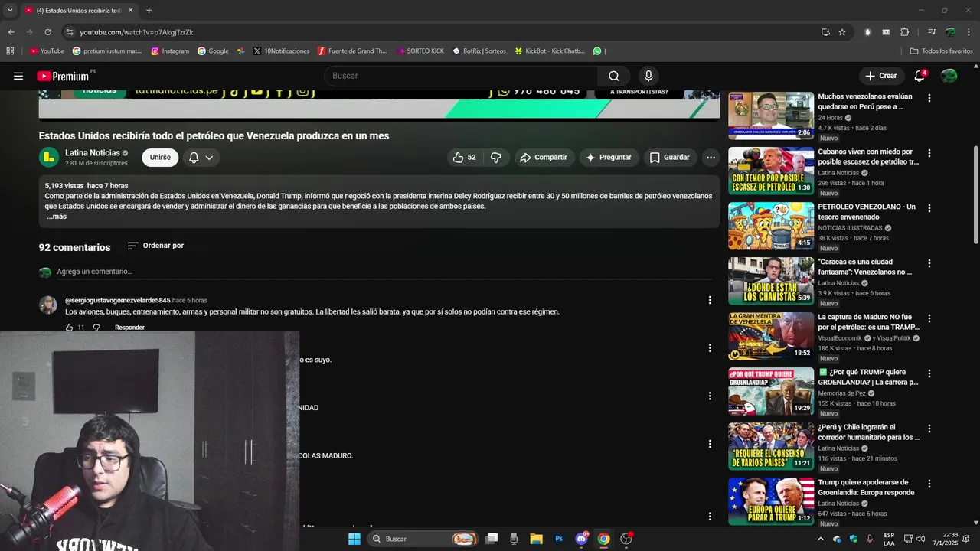Image resolution: width=980 pixels, height=551 pixels.
Task: Click the browser address bar URL
Action: [x=136, y=32]
